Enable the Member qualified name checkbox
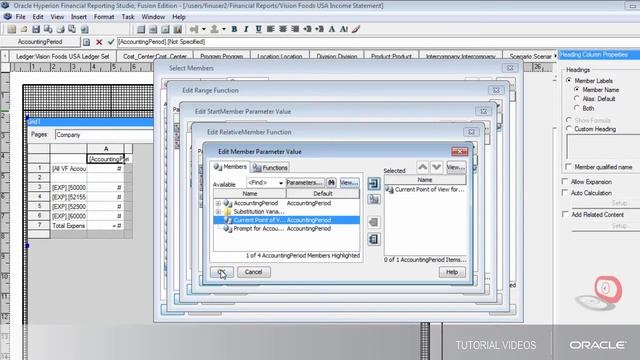Screen dimensions: 640x360 [568, 167]
